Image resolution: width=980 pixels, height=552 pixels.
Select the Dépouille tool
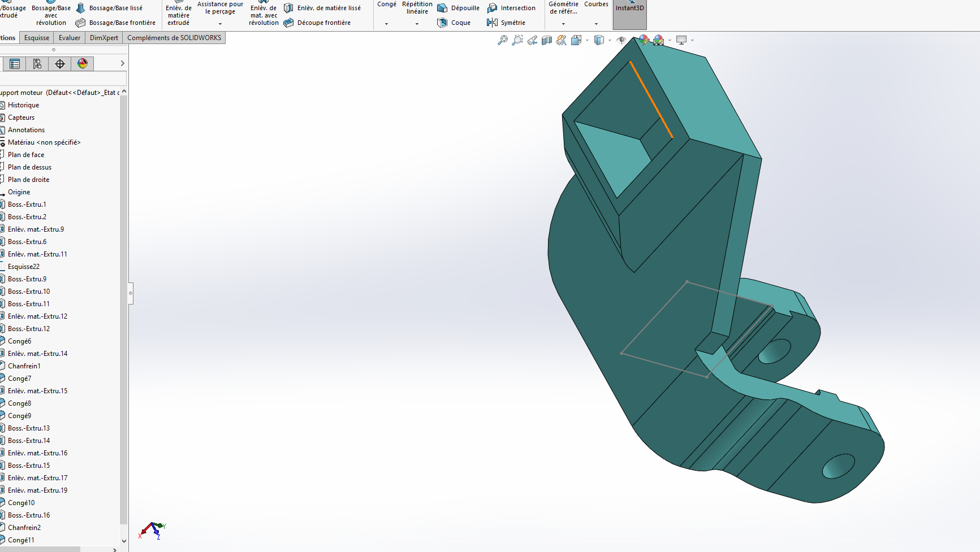(458, 8)
